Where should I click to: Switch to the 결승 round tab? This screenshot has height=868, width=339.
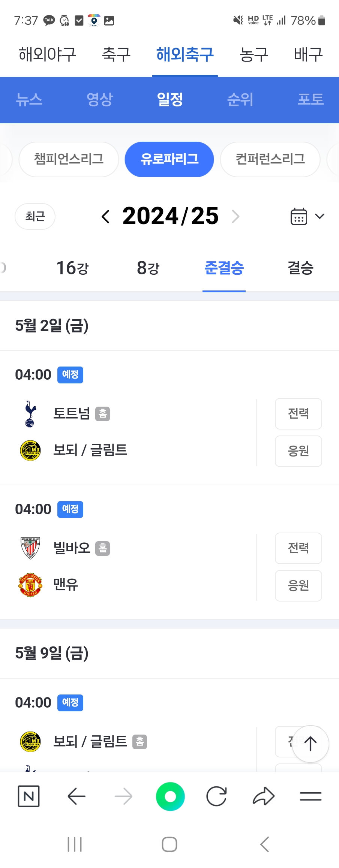tap(300, 268)
